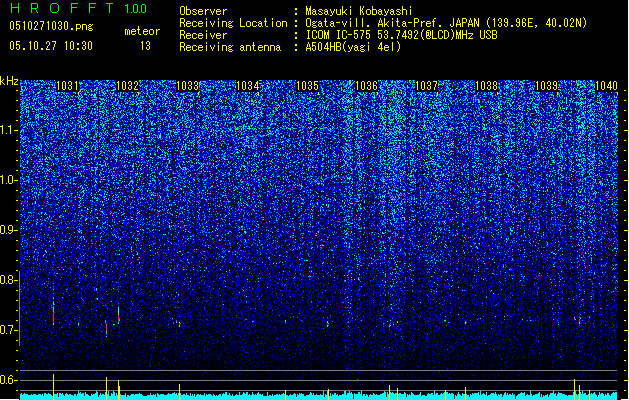The width and height of the screenshot is (629, 400).
Task: Select the A504HB(yagi 4el) antenna text
Action: (353, 47)
